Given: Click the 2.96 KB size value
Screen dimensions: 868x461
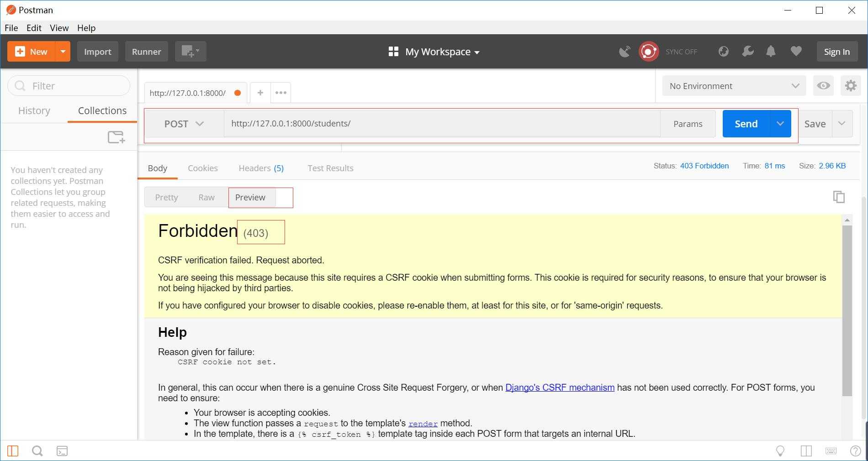Looking at the screenshot, I should click(832, 166).
